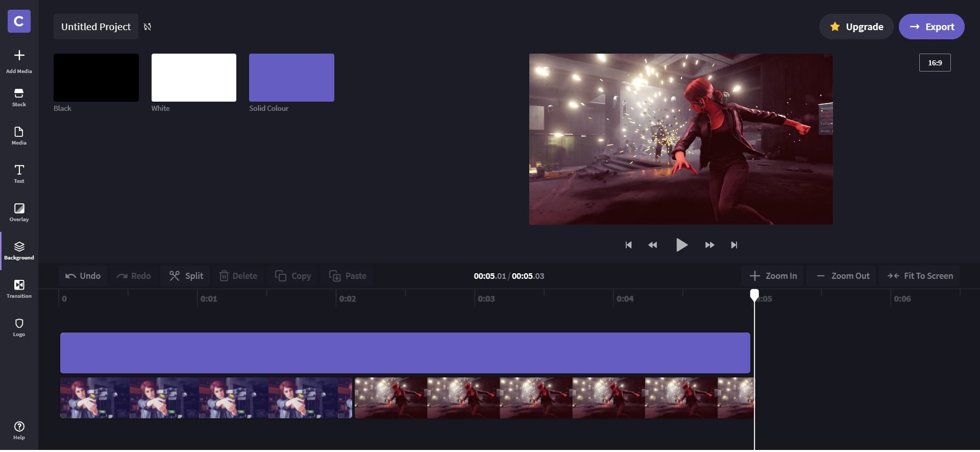980x452 pixels.
Task: Click the 0:04 mark on timeline ruler
Action: point(625,299)
